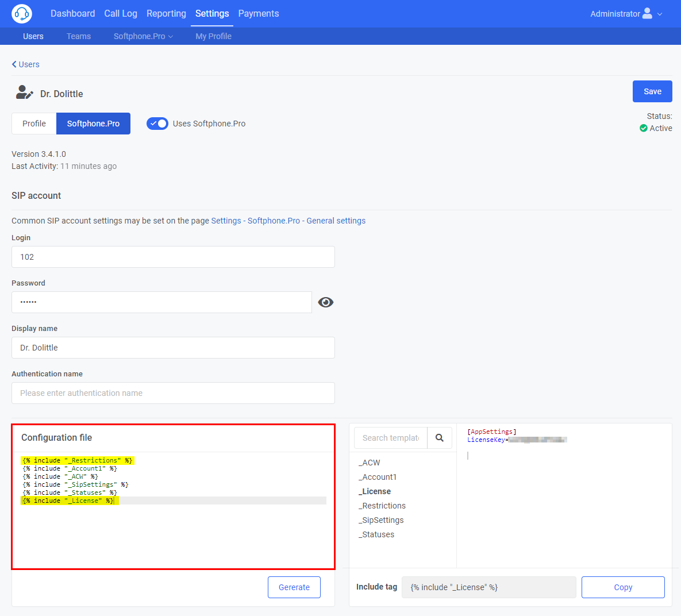Image resolution: width=681 pixels, height=616 pixels.
Task: Click the [AppSettings] line in template preview
Action: point(491,432)
